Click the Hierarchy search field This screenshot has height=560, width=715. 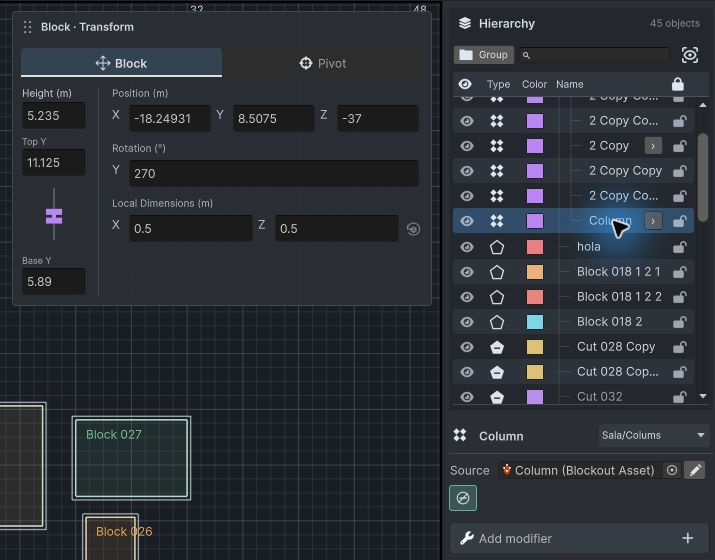(595, 55)
